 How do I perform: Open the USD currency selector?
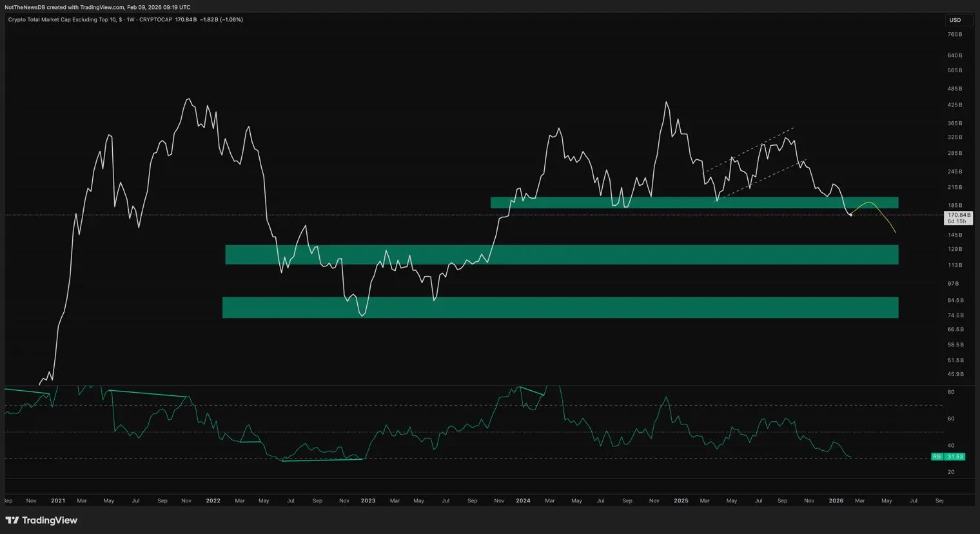click(955, 20)
